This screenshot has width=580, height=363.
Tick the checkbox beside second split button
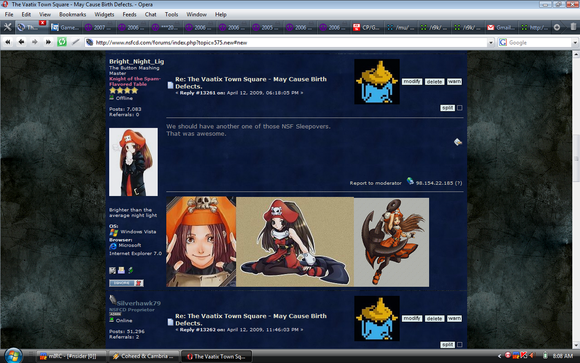click(x=459, y=344)
